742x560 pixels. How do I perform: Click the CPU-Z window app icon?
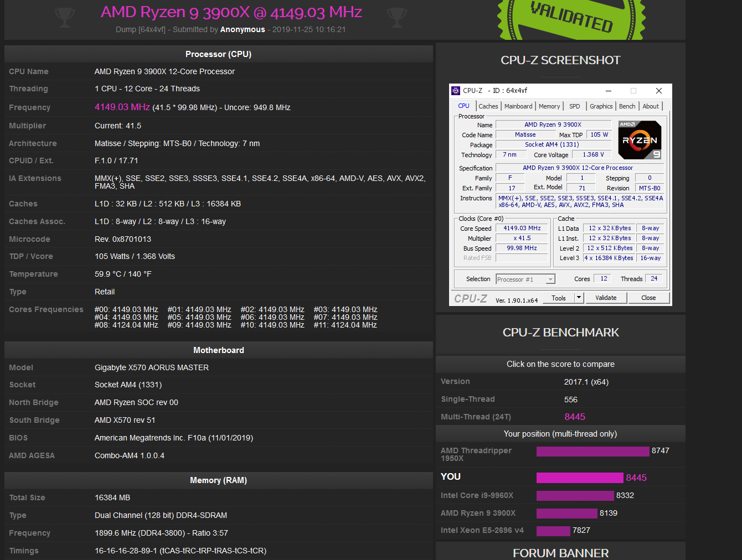coord(456,91)
